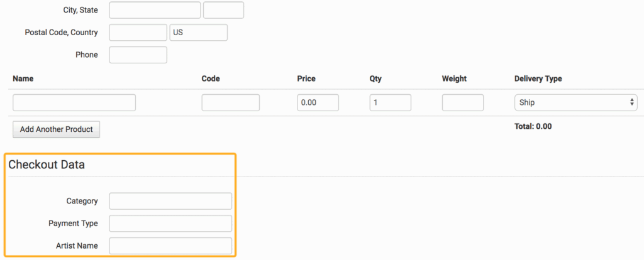Click the Payment Type label

point(73,224)
